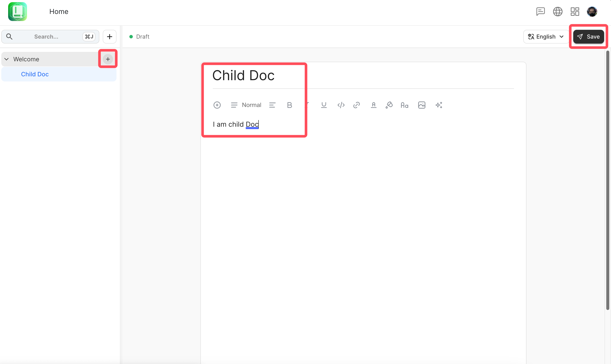Click the Search input field
The height and width of the screenshot is (364, 611).
46,36
